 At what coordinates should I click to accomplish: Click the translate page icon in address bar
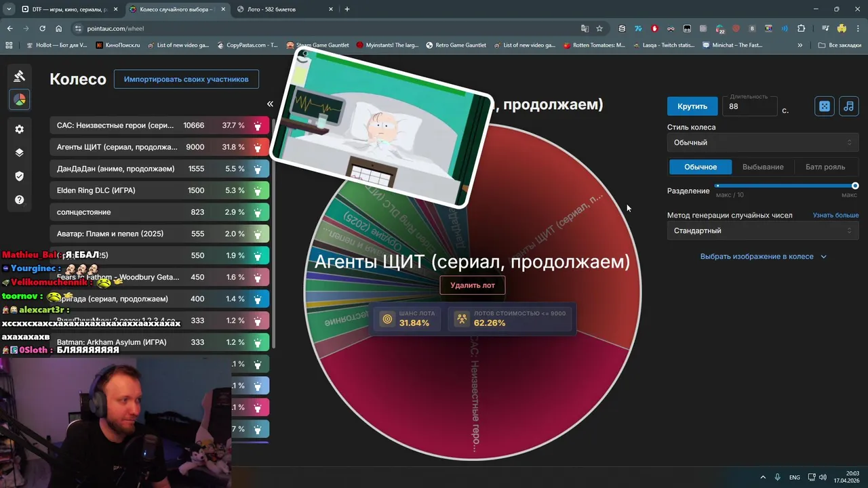pyautogui.click(x=585, y=28)
